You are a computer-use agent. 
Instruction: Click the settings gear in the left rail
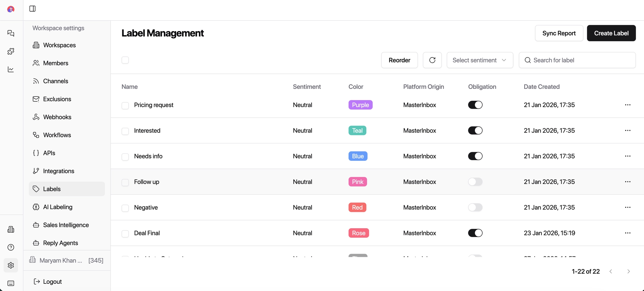(11, 265)
